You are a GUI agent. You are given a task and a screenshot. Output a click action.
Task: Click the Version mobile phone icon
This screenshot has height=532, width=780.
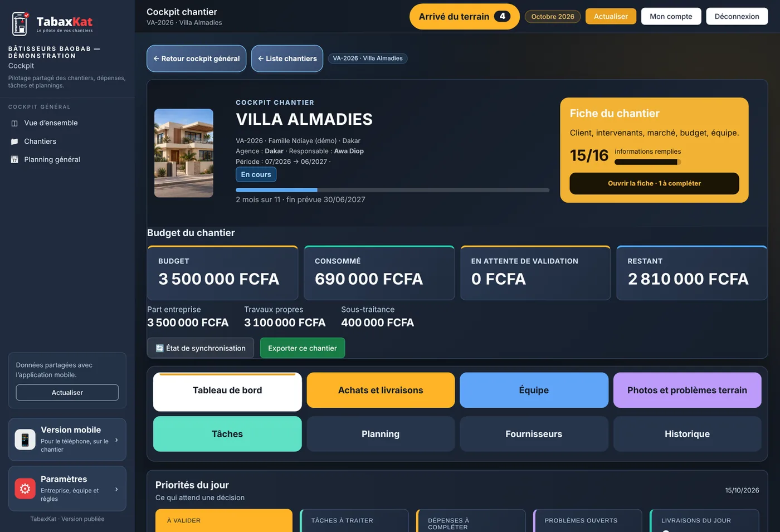click(x=25, y=440)
